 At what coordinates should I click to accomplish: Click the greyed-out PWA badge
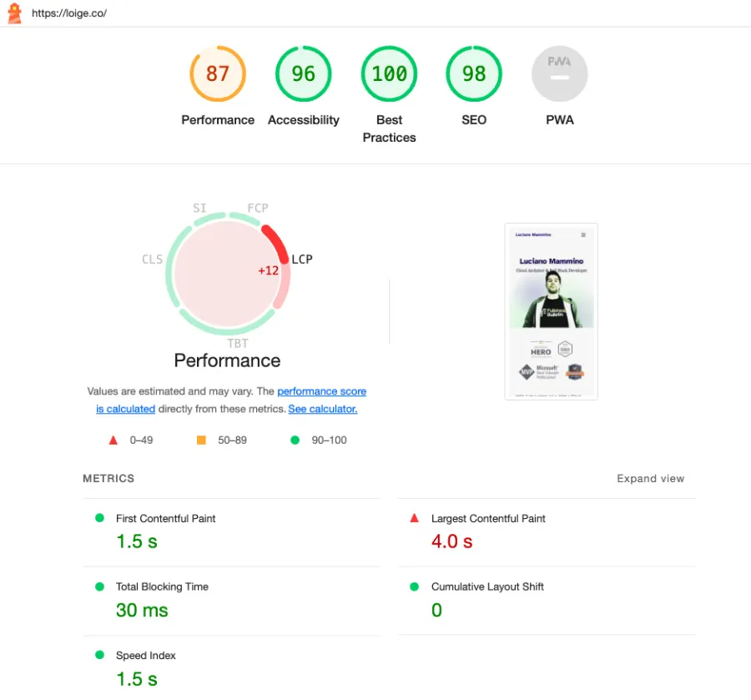coord(559,73)
